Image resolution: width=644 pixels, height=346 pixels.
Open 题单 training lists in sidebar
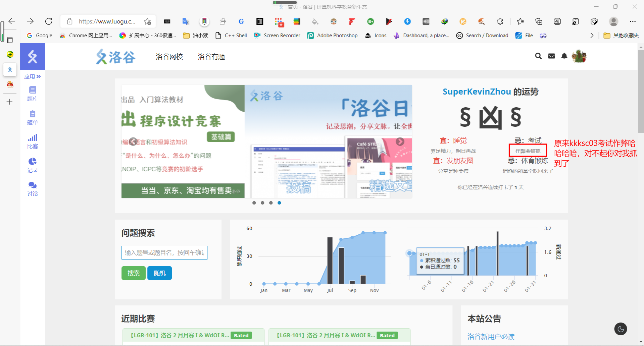pyautogui.click(x=33, y=117)
